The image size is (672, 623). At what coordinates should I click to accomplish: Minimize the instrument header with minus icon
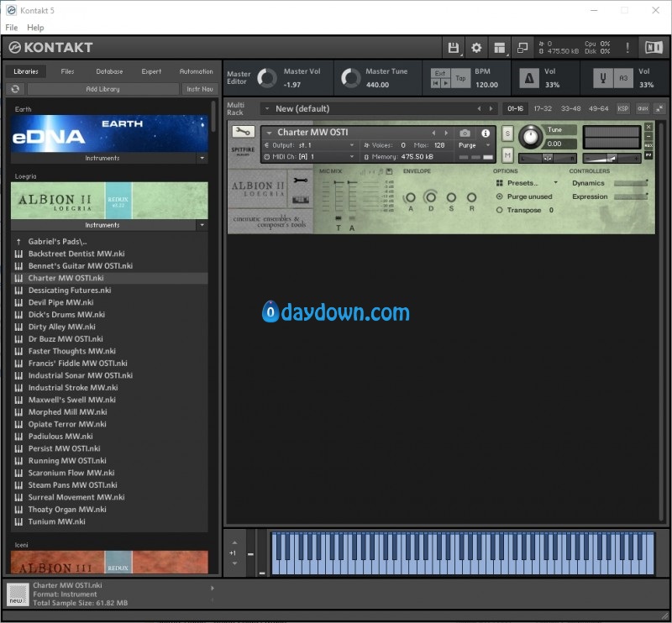click(648, 136)
